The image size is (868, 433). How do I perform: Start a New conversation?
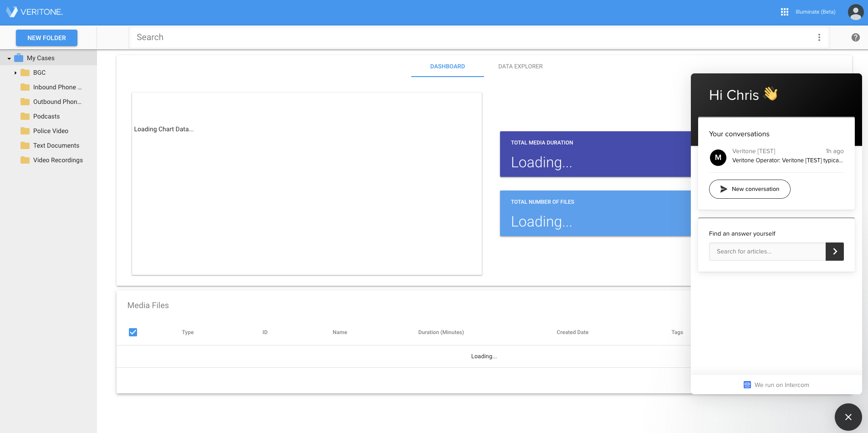click(x=749, y=189)
